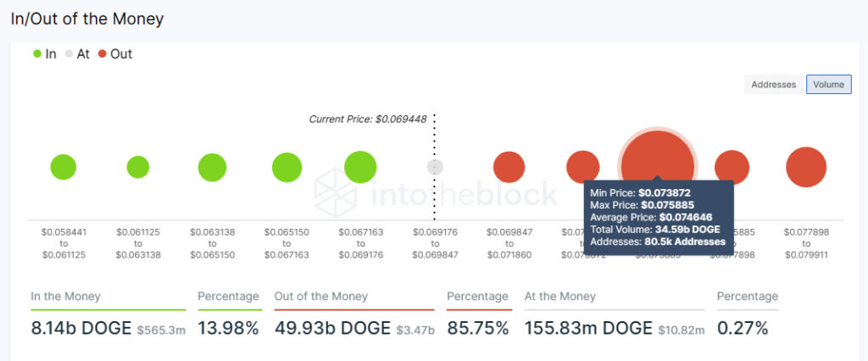Toggle the green In legend item

[x=45, y=54]
